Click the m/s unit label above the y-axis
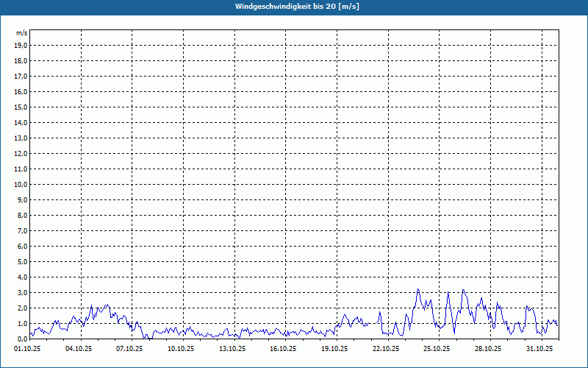Screen dimensions: 588x368 coord(22,33)
